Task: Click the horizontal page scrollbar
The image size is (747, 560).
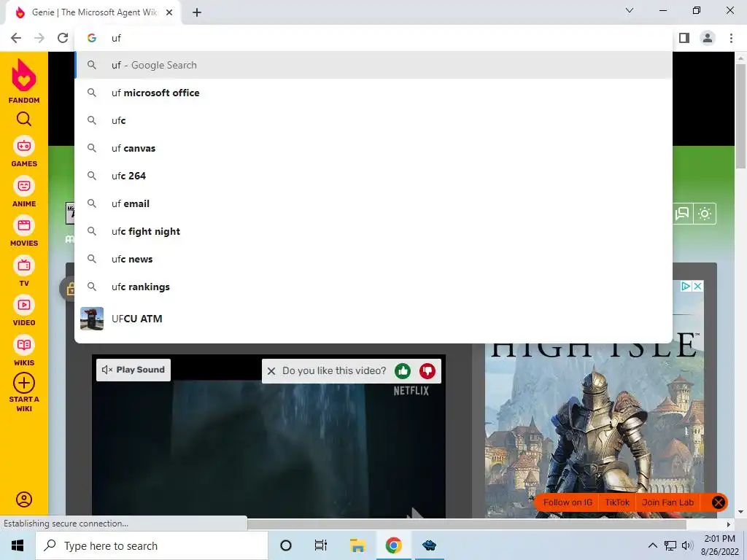Action: click(467, 524)
